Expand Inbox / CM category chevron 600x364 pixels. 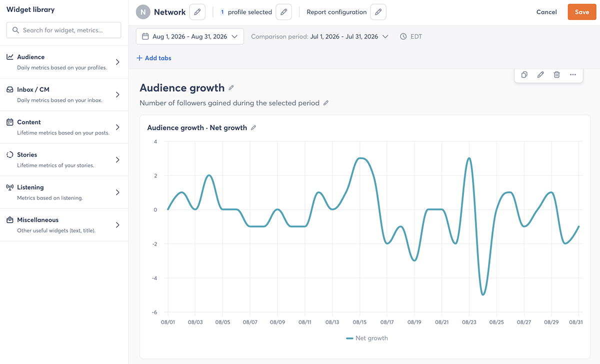click(117, 94)
